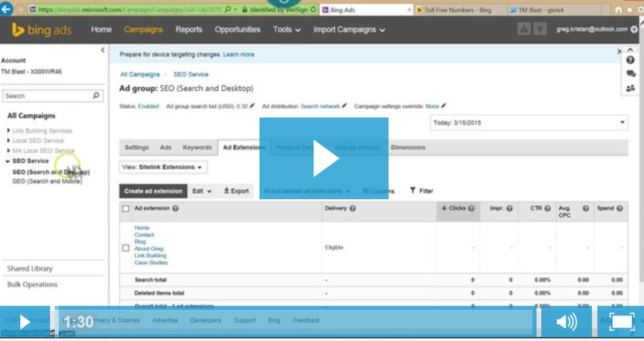644x341 pixels.
Task: Expand MA Local SEO Service campaign
Action: 9,151
